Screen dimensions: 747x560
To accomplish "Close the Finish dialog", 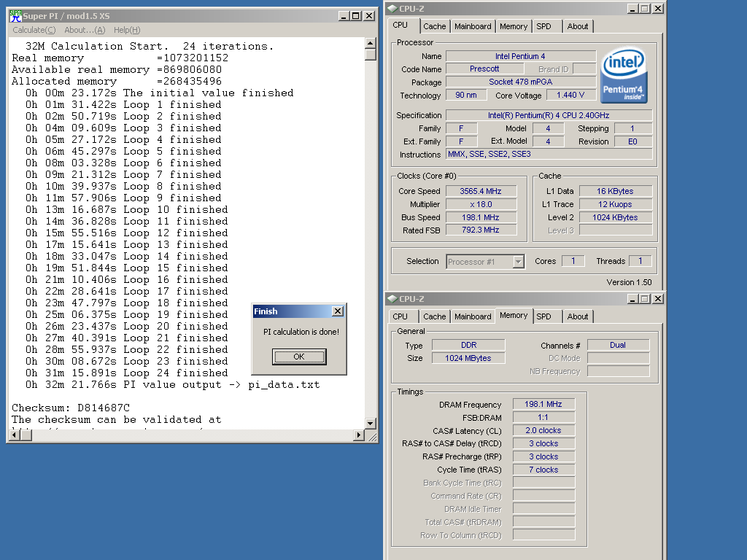I will tap(337, 311).
